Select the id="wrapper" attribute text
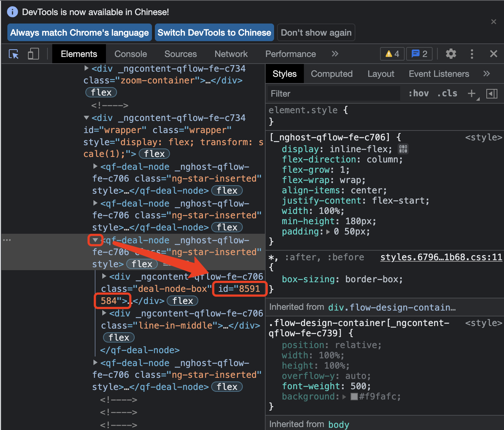 coord(115,130)
